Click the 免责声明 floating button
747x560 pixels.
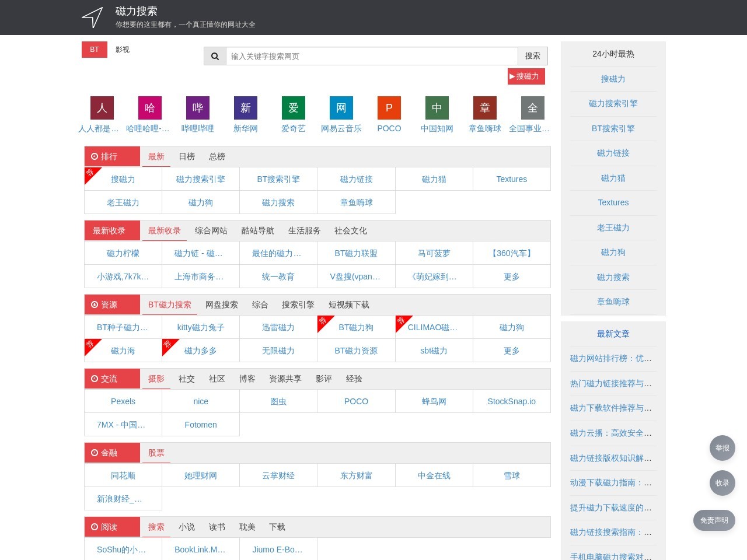tap(714, 520)
